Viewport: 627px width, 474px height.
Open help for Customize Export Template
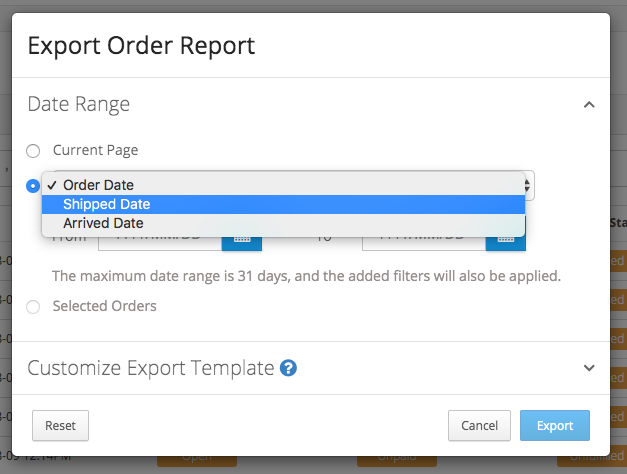[x=288, y=368]
